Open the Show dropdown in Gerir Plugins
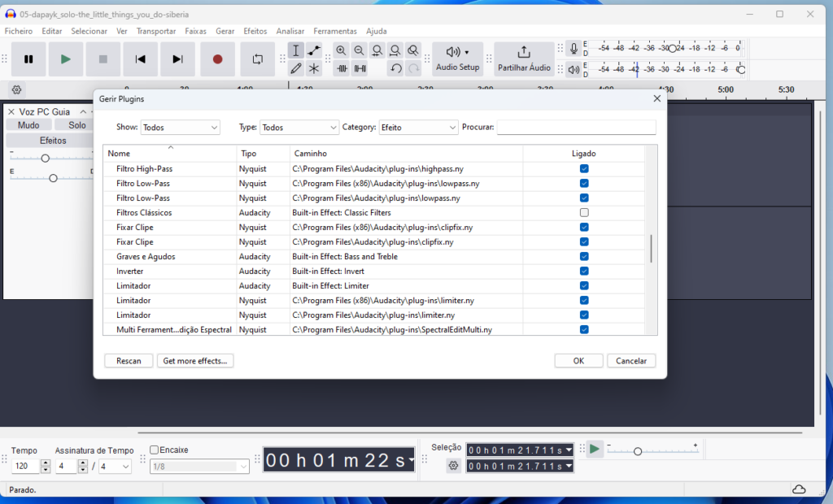This screenshot has width=833, height=504. pyautogui.click(x=180, y=127)
